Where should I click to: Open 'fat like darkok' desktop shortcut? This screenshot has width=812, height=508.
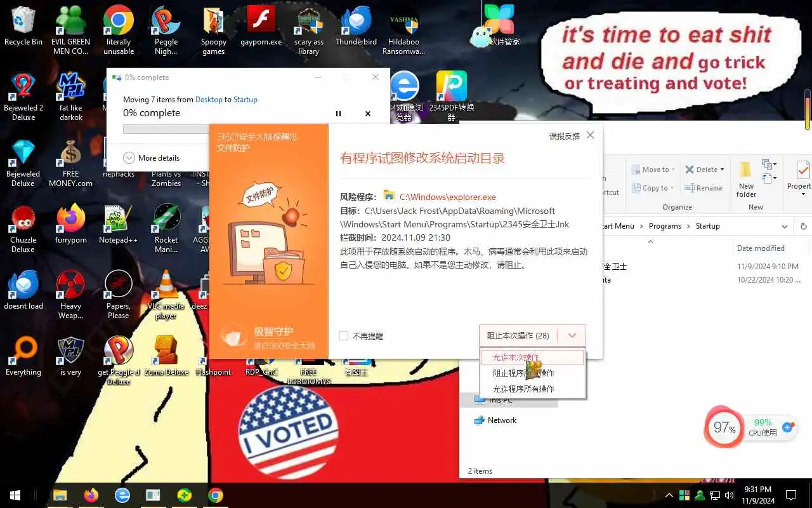[x=71, y=96]
